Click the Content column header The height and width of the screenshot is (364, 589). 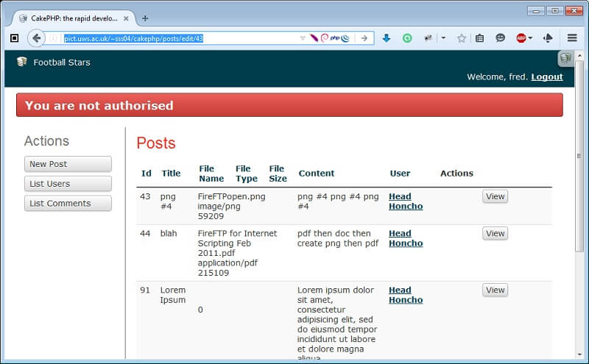[317, 174]
